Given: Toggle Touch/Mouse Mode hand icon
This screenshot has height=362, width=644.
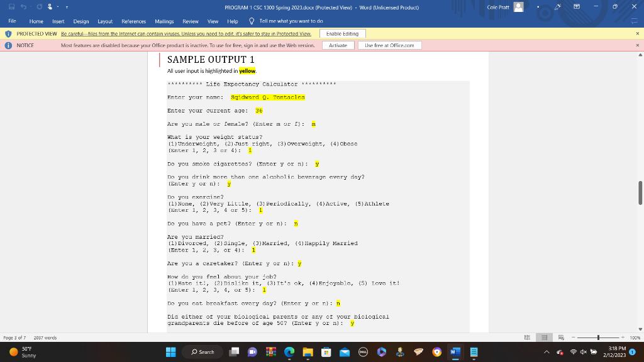Looking at the screenshot, I should (50, 7).
